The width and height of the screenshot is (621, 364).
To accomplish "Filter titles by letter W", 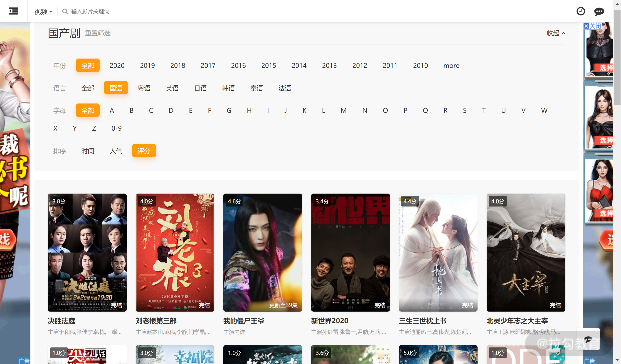I will 544,111.
